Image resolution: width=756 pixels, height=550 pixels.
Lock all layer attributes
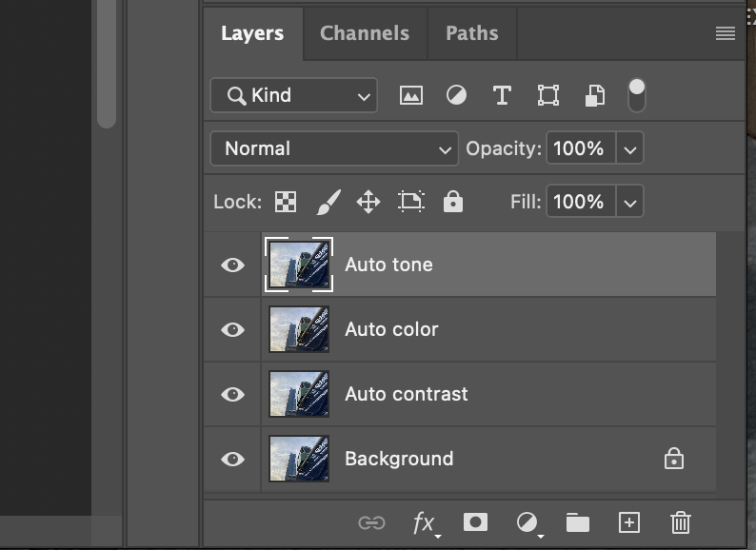pyautogui.click(x=453, y=202)
